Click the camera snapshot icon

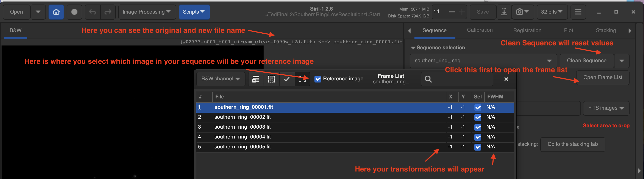(522, 12)
